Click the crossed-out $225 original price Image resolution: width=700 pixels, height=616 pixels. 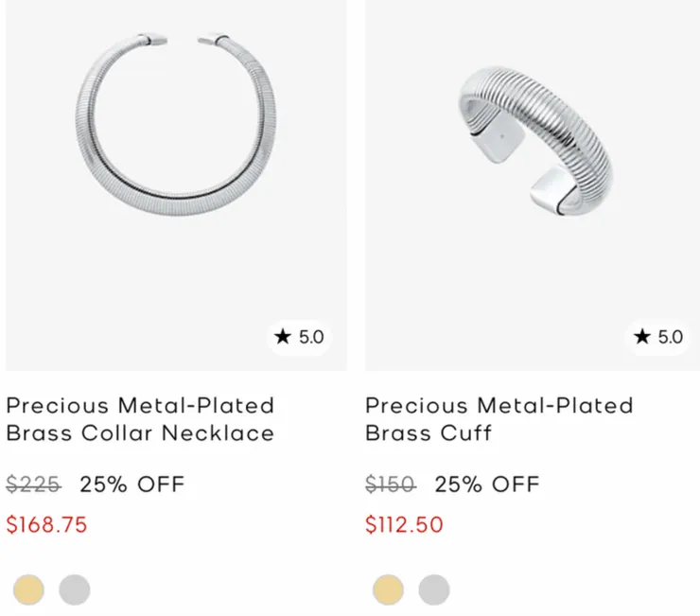33,484
